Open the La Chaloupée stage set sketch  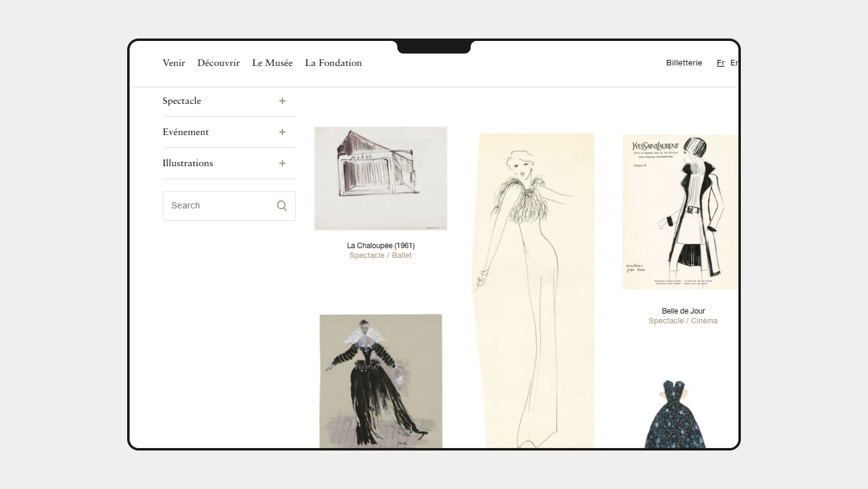point(380,178)
